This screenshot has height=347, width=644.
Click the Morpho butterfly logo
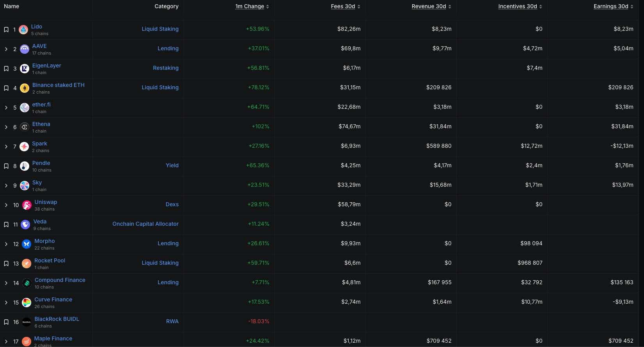27,244
